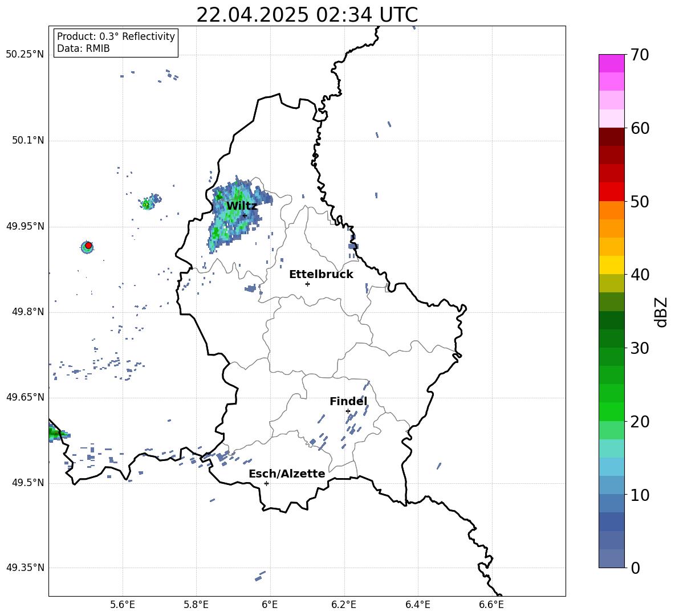
Task: Click the 50.1°N latitude label
Action: pyautogui.click(x=27, y=141)
